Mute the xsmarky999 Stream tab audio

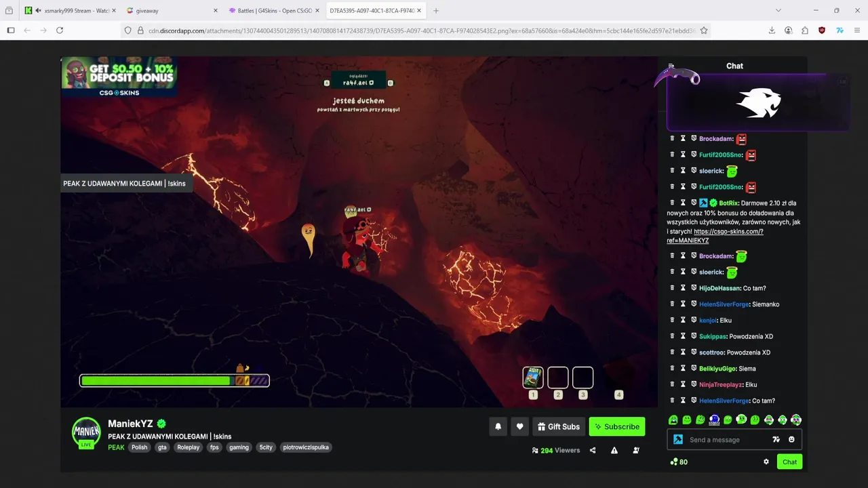click(37, 11)
